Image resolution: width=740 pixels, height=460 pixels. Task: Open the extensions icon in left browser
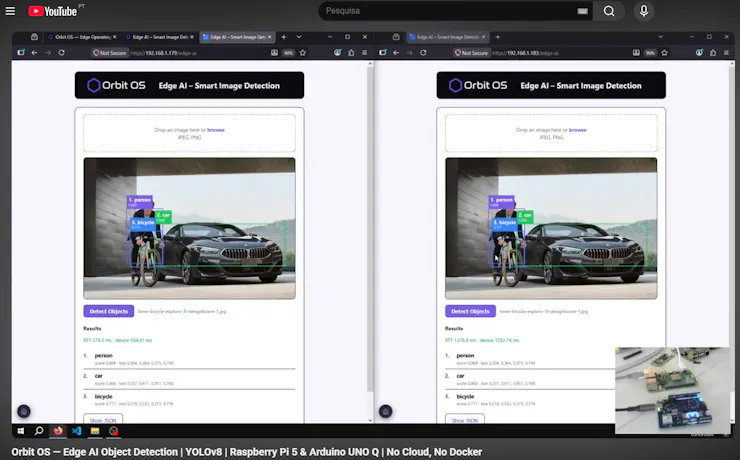point(351,53)
